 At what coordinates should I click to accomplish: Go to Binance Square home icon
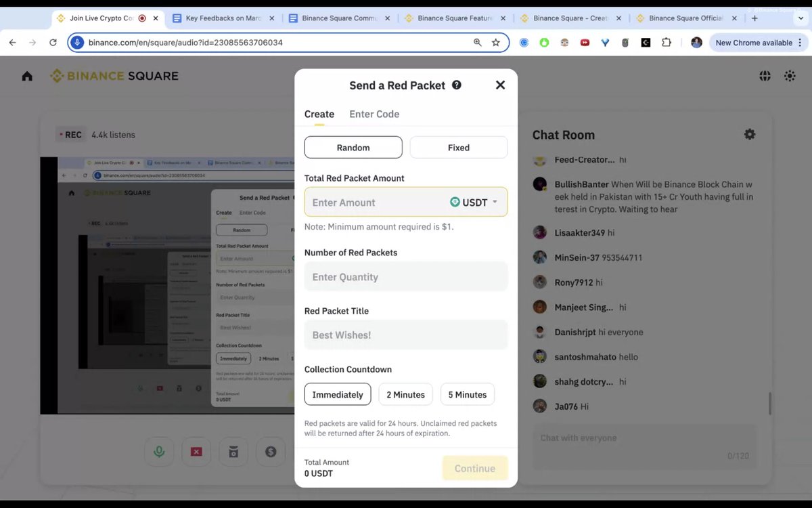27,76
